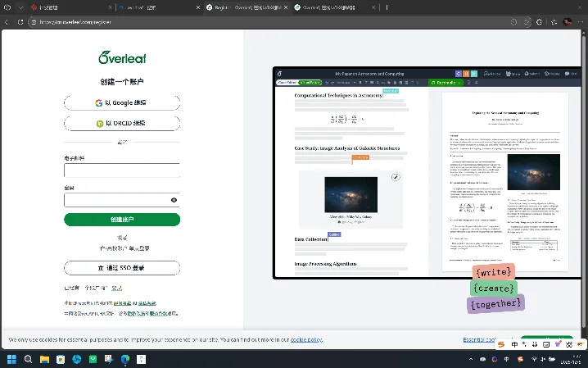Open the terms of service link

(123, 303)
